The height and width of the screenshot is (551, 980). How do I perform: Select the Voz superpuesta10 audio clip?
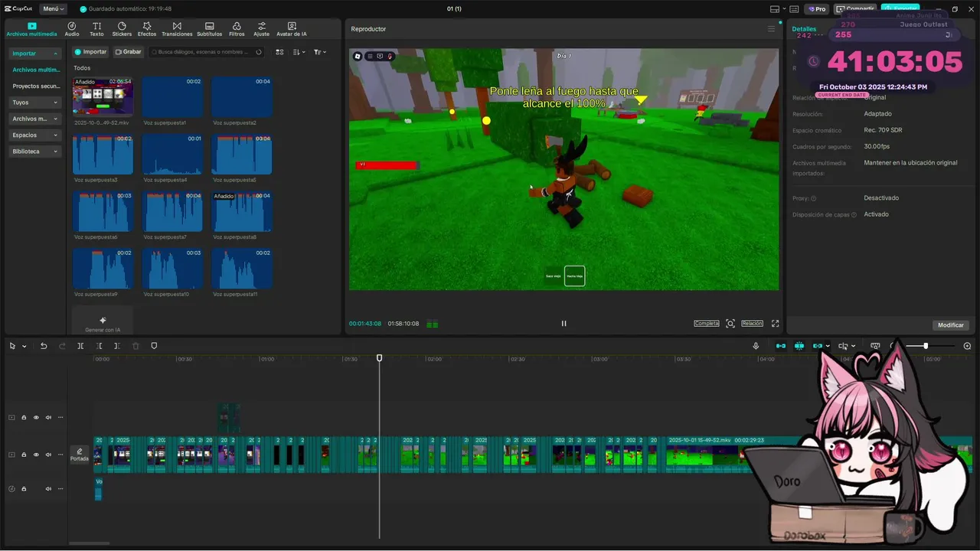click(172, 268)
